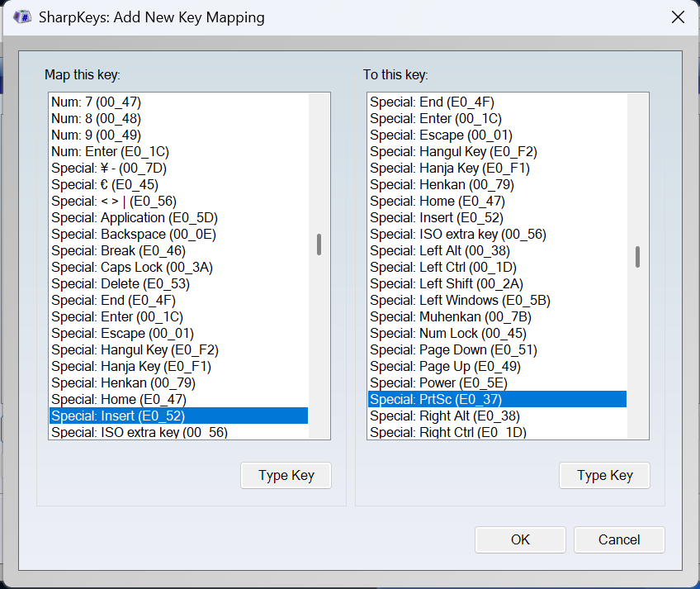Select 'Special: Enter (00_1C)' in right list
This screenshot has height=589, width=700.
[x=497, y=118]
